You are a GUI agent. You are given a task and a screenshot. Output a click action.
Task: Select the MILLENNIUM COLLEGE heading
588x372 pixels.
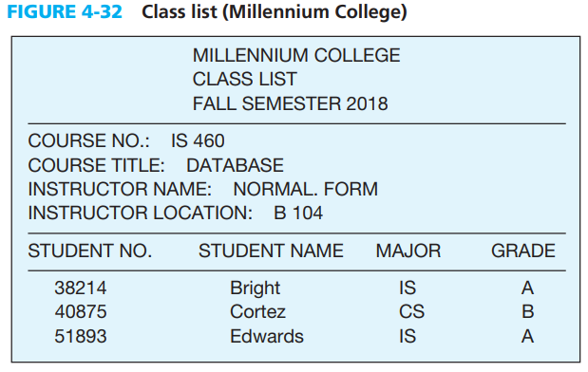(296, 55)
